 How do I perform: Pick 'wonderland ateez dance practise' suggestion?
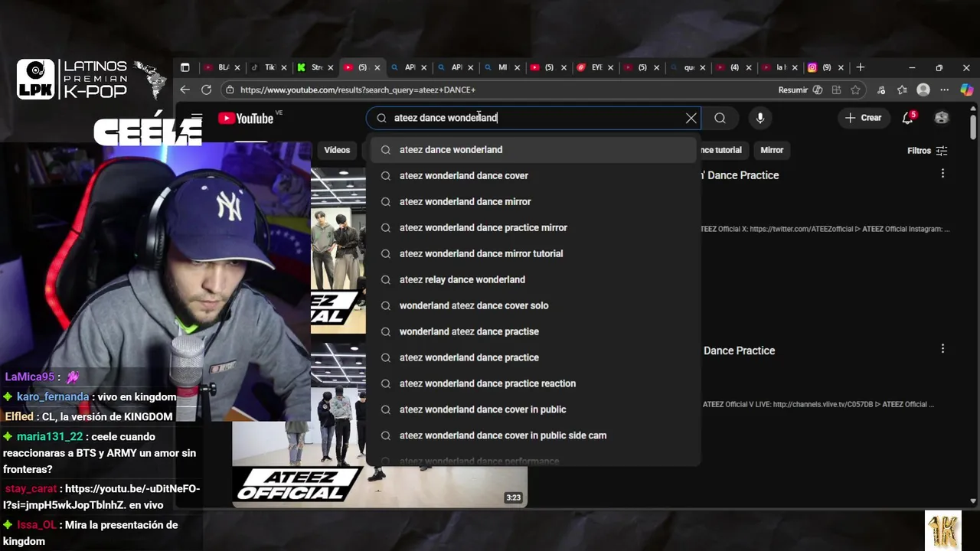point(533,332)
